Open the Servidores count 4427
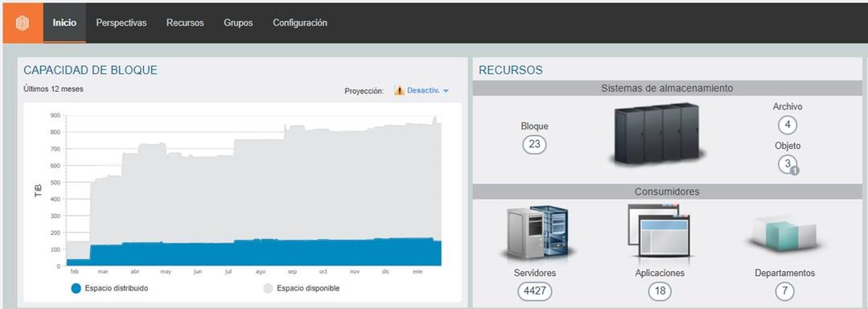 click(x=535, y=290)
